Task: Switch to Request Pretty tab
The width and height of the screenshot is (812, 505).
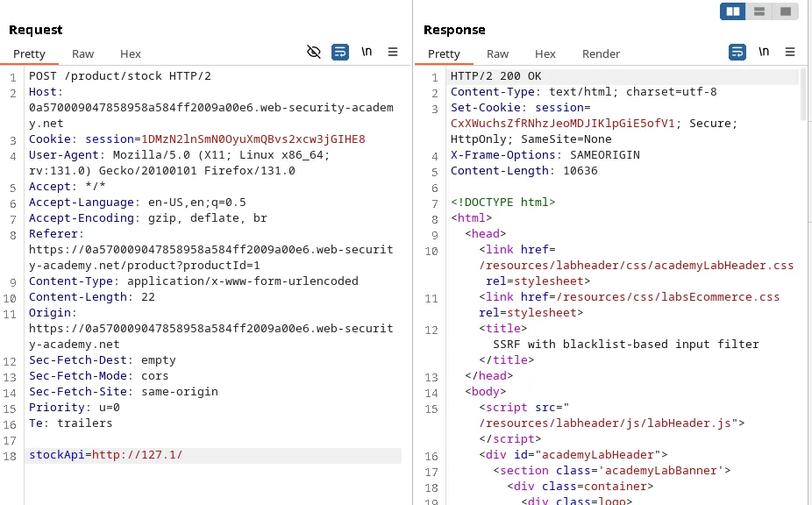Action: 29,53
